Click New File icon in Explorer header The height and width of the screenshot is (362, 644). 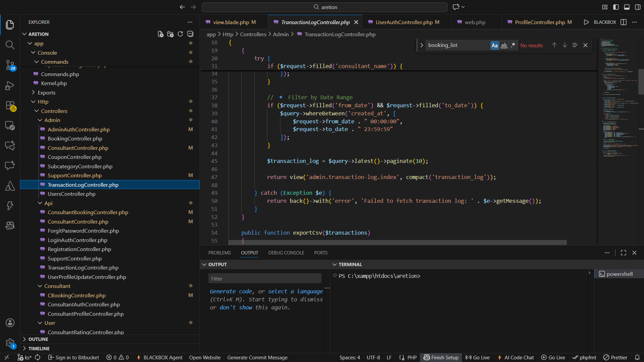161,34
